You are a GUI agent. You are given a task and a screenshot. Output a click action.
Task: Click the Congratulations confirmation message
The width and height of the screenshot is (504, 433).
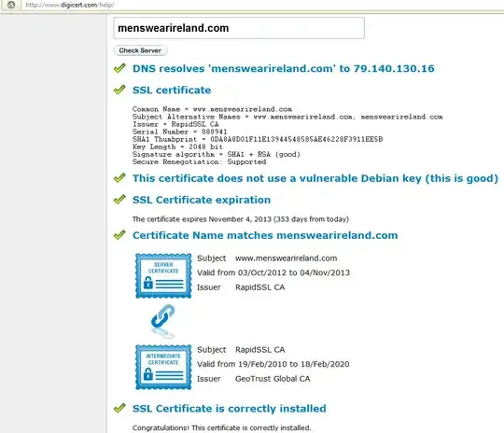(221, 427)
